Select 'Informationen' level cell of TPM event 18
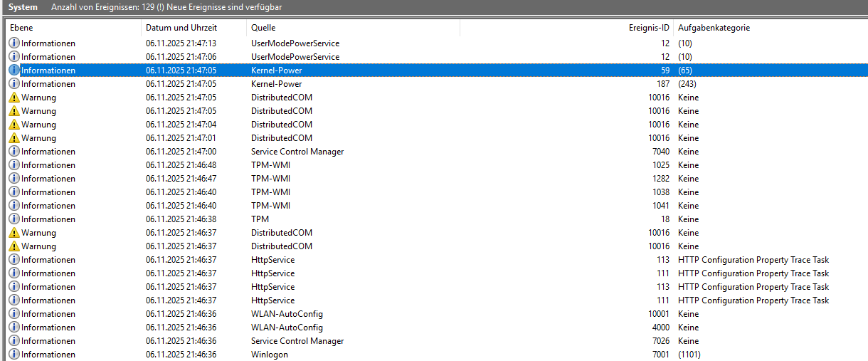 pyautogui.click(x=48, y=219)
